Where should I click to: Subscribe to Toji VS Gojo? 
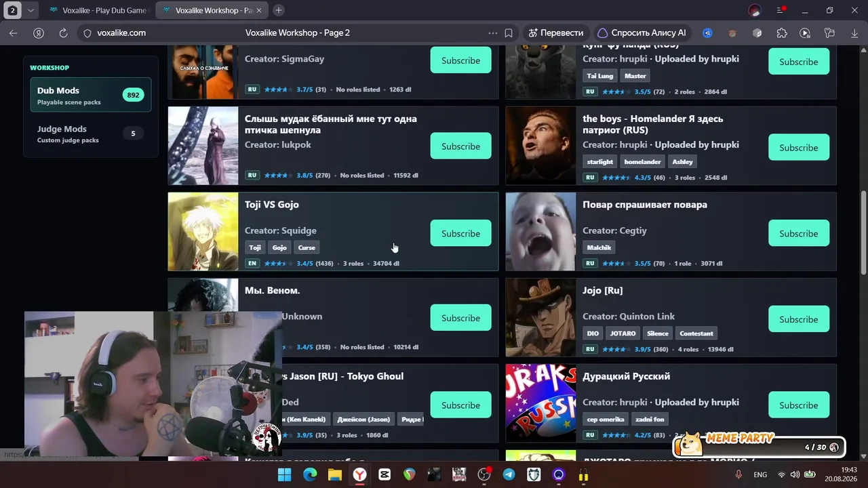coord(460,233)
